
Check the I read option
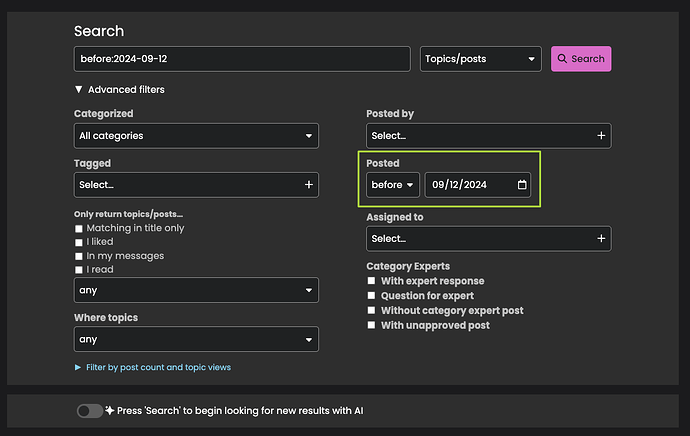79,270
